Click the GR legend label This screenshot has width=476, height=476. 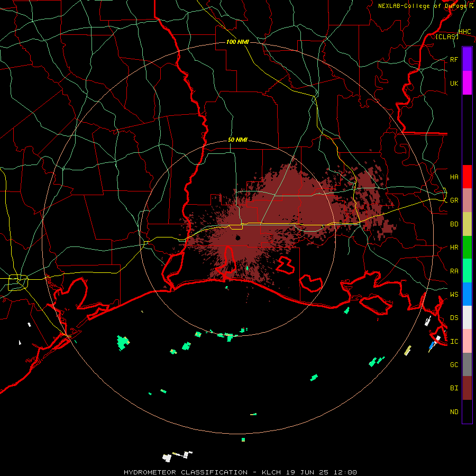click(x=454, y=200)
